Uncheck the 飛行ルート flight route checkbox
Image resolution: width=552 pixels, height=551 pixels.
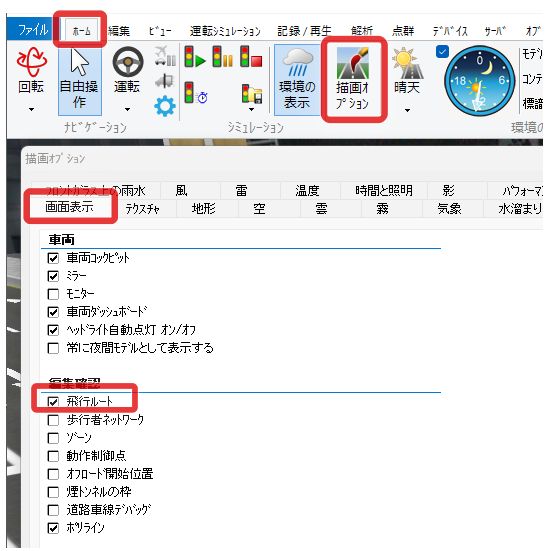[53, 402]
